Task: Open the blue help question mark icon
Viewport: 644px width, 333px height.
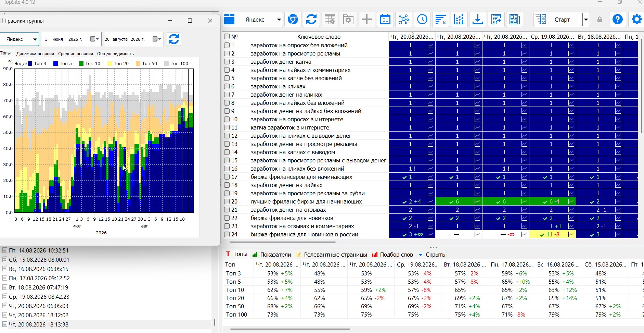Action: click(618, 20)
